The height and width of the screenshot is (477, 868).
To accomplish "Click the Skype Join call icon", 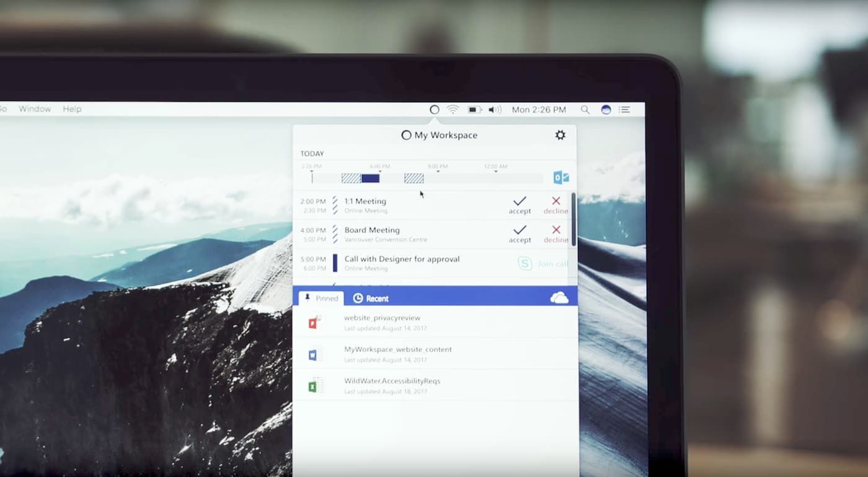I will 525,264.
